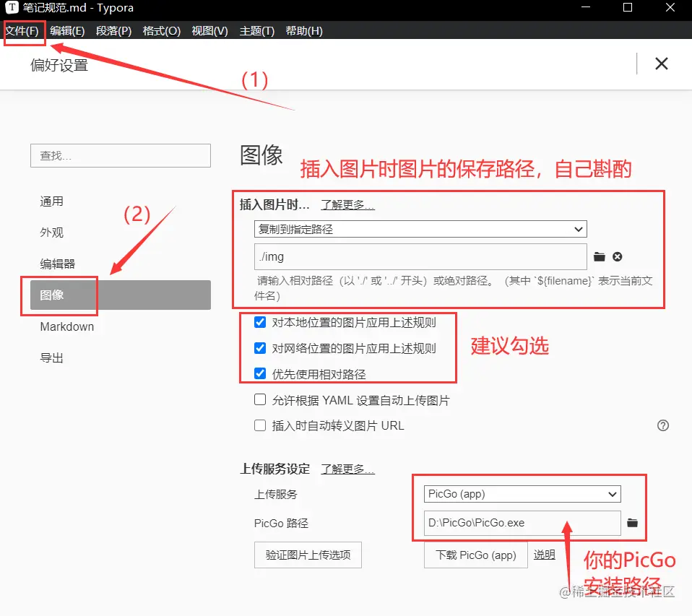
Task: Click the 查找 search field
Action: (x=121, y=155)
